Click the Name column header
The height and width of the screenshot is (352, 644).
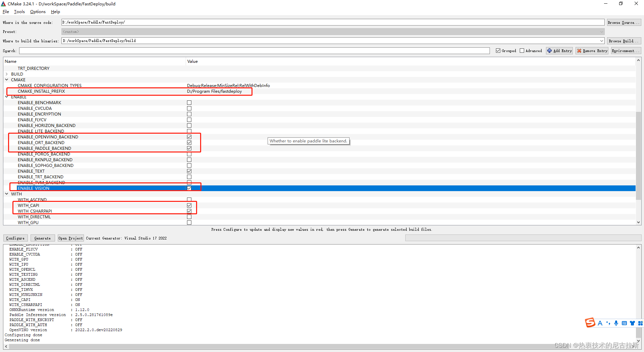[94, 61]
